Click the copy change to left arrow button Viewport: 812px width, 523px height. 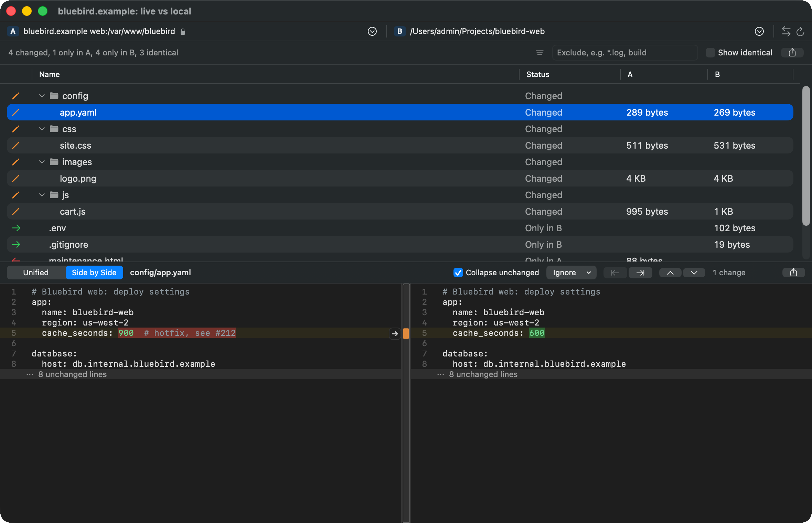point(615,273)
